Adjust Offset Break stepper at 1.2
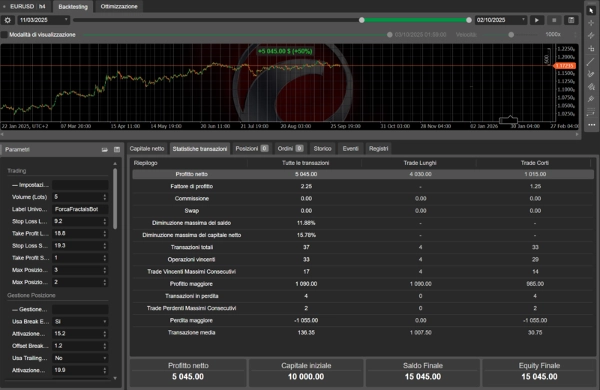Image resolution: width=600 pixels, height=390 pixels. pos(104,346)
